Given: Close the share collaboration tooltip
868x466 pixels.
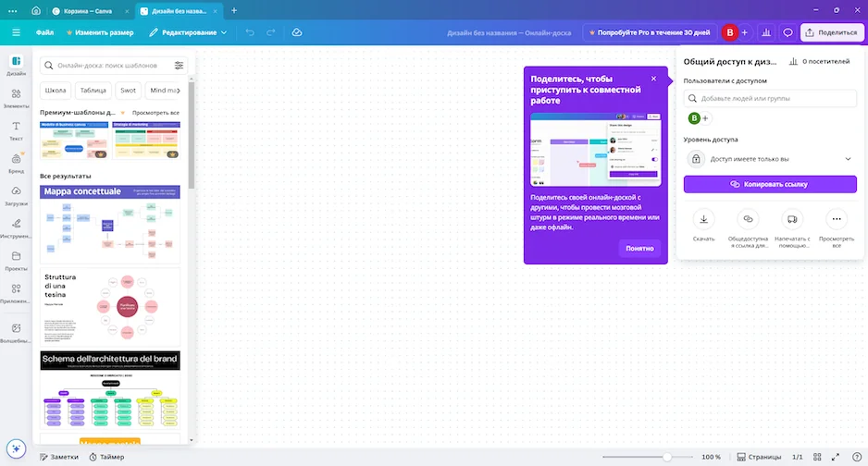Looking at the screenshot, I should (x=653, y=79).
